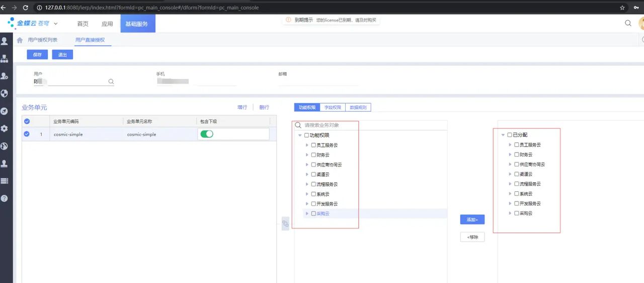Image resolution: width=644 pixels, height=283 pixels.
Task: Check the 功能权限 root checkbox
Action: point(306,135)
